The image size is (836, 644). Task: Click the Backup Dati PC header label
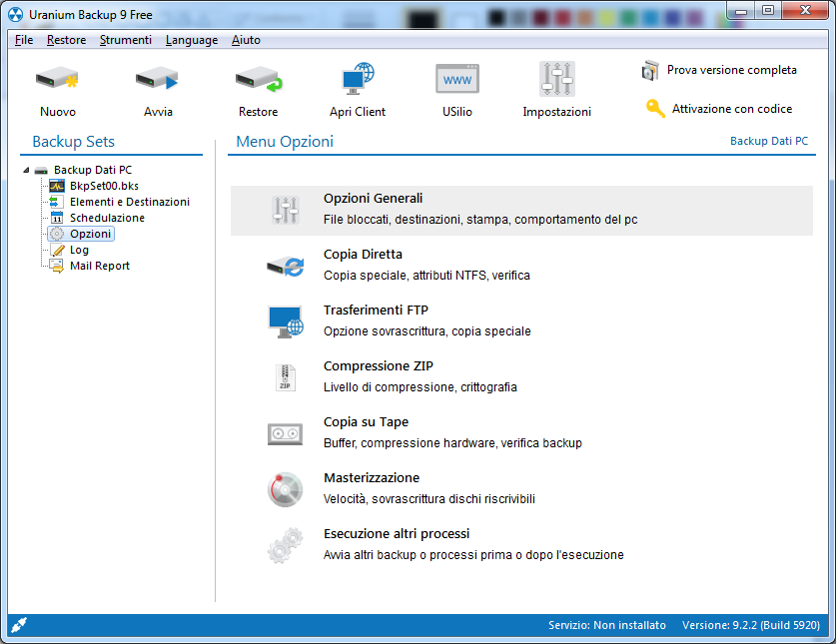[x=768, y=141]
